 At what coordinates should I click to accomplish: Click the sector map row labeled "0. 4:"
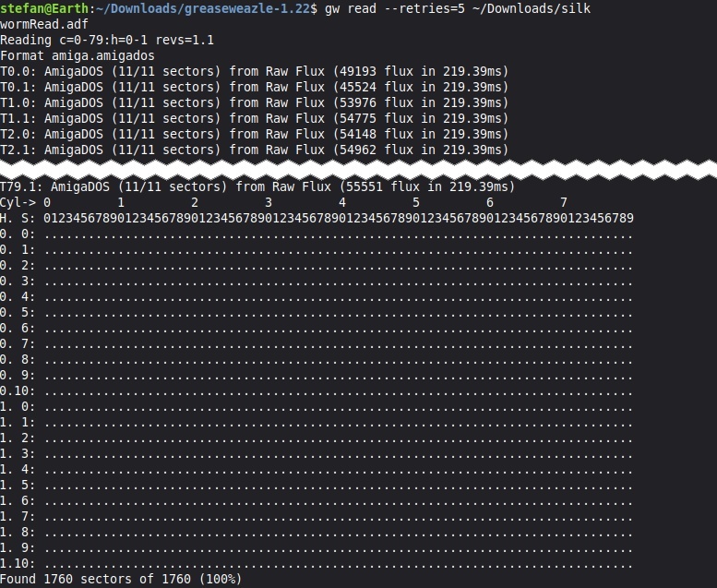(x=317, y=297)
